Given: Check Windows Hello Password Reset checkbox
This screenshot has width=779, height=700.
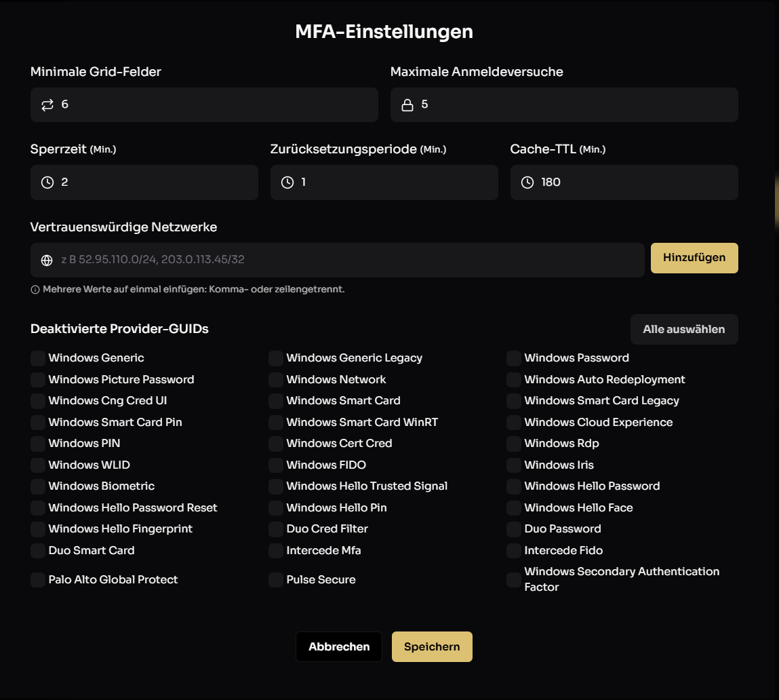Looking at the screenshot, I should tap(38, 507).
